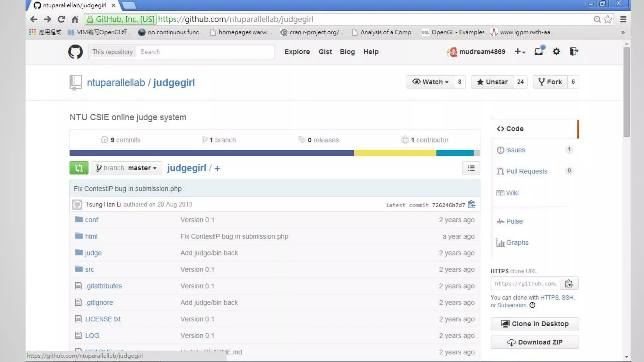Unstar the judgegirl repository
Image resolution: width=644 pixels, height=362 pixels.
[492, 82]
